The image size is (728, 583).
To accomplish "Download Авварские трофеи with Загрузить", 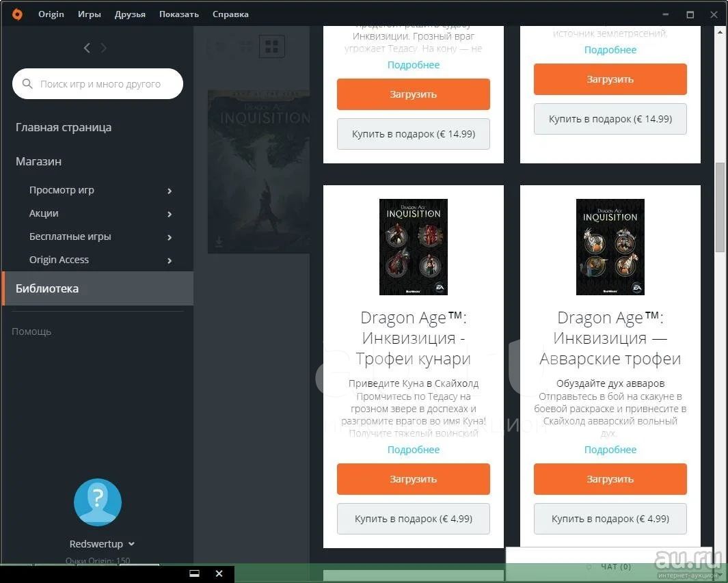I will coord(610,479).
